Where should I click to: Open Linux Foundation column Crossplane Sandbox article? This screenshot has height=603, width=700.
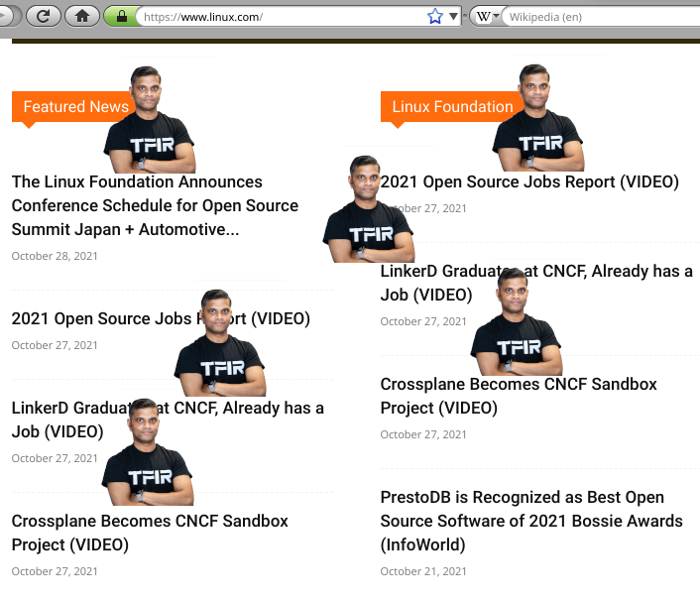pos(519,396)
